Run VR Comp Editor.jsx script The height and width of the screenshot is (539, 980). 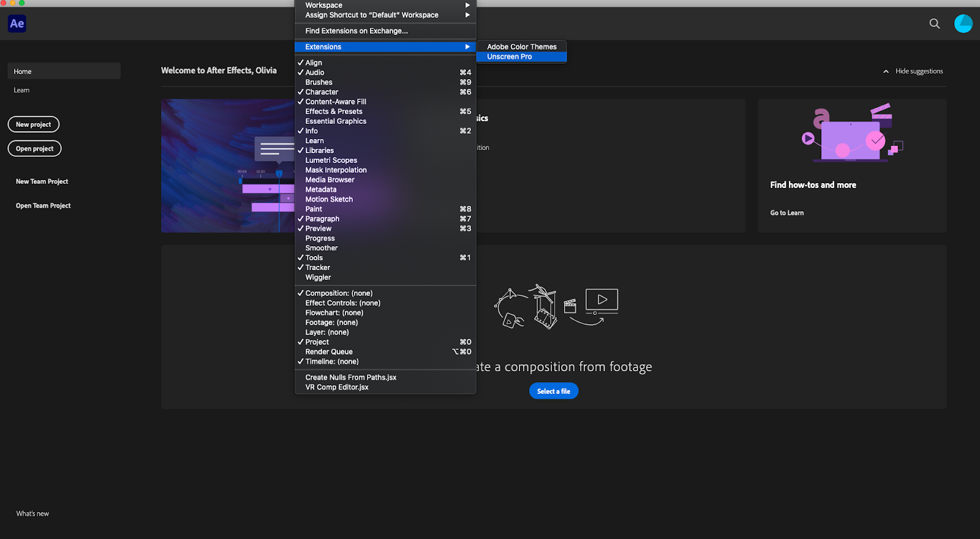pos(385,387)
